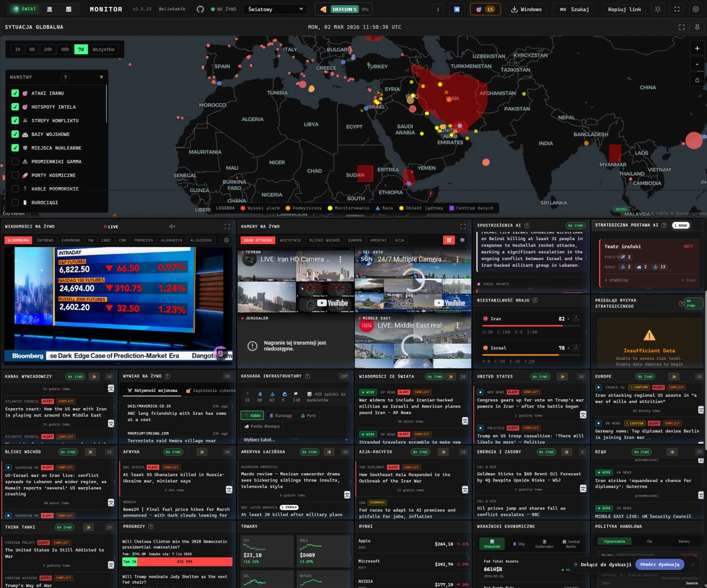Viewport: 707px width, 588px height.
Task: Zoom in on the map
Action: 697,48
